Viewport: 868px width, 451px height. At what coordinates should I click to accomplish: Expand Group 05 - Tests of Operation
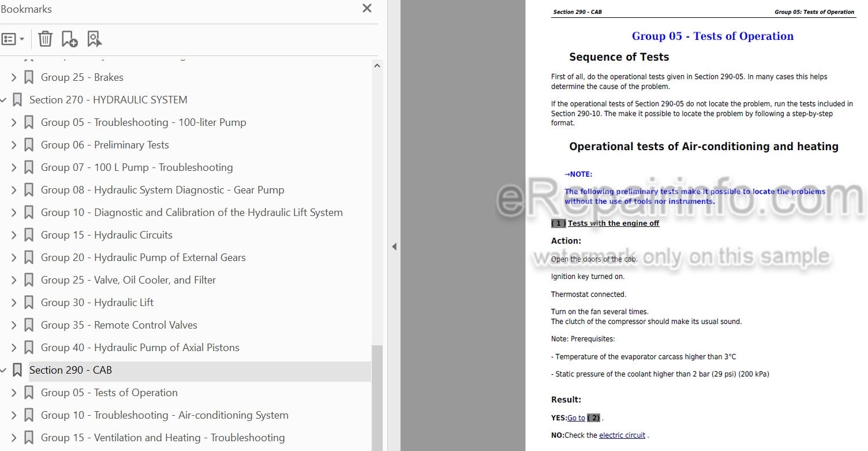click(14, 393)
